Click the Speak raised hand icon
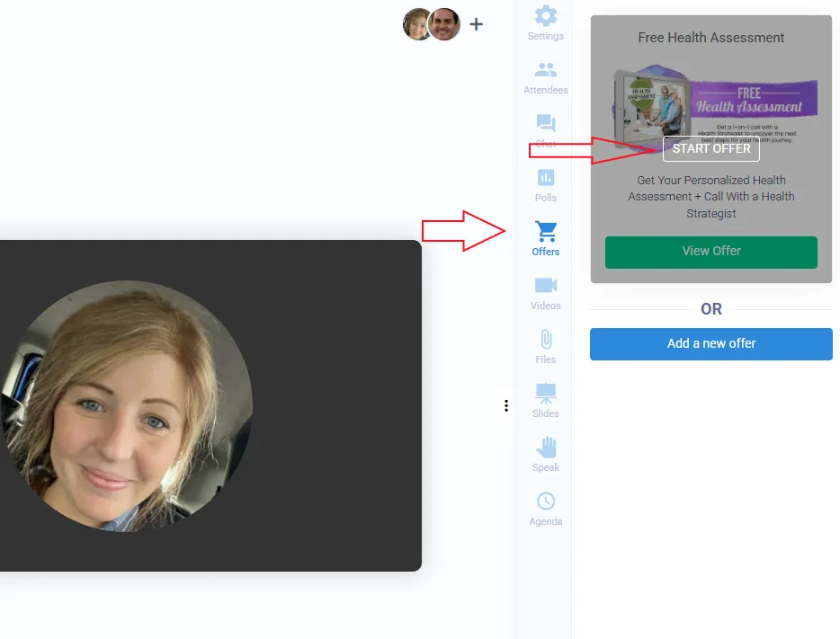This screenshot has width=840, height=639. pos(546,448)
